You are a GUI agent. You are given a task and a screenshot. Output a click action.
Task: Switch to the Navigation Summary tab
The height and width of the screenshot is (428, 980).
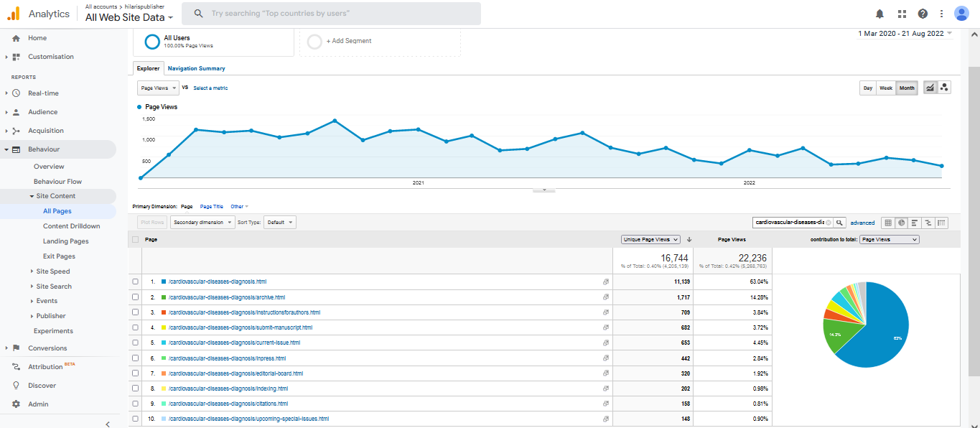(x=196, y=69)
